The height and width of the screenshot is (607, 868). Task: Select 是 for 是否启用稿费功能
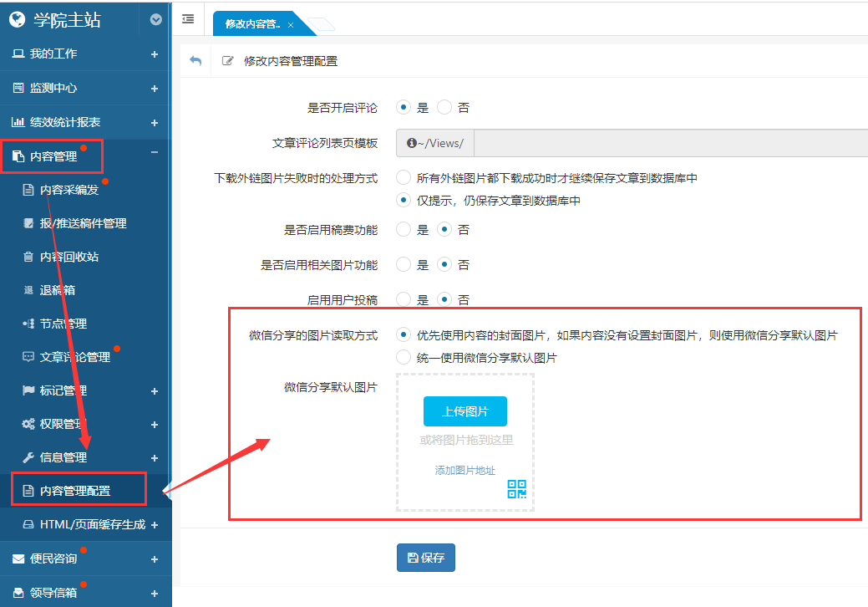(x=404, y=229)
